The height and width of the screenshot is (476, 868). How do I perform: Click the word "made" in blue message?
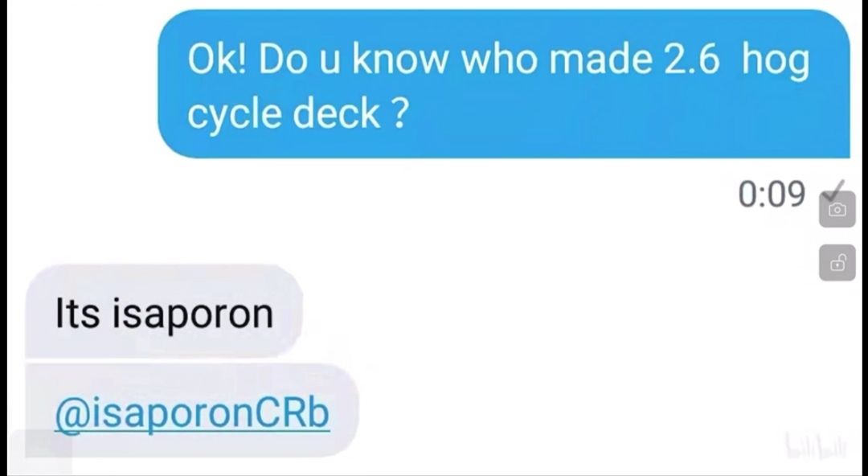[600, 59]
